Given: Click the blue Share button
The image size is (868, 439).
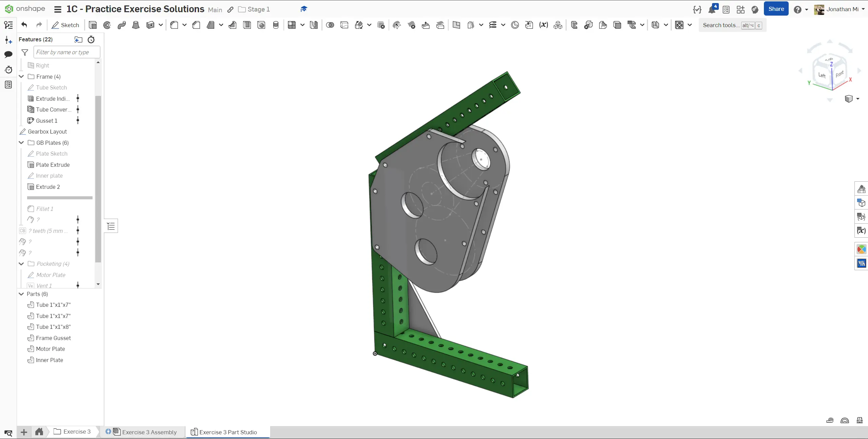Looking at the screenshot, I should click(x=776, y=9).
